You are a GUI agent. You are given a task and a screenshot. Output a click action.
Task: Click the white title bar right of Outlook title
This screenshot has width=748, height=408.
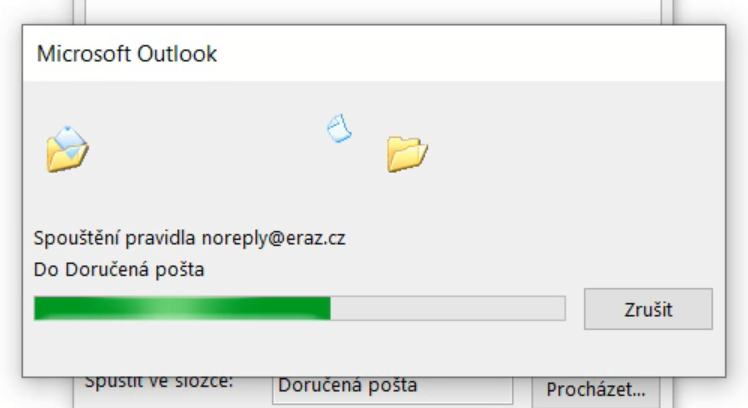(x=470, y=53)
